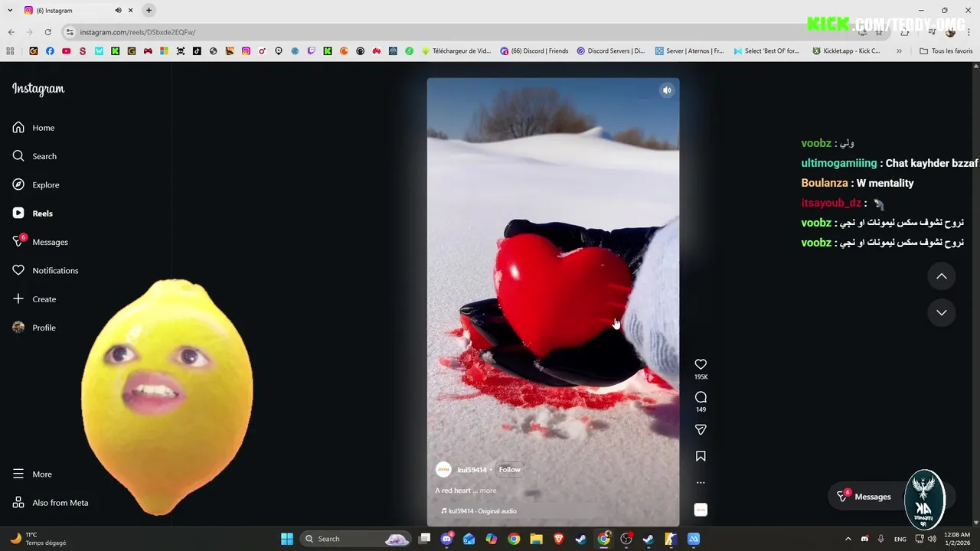This screenshot has height=551, width=980.
Task: Open Outlook from the taskbar
Action: (469, 539)
